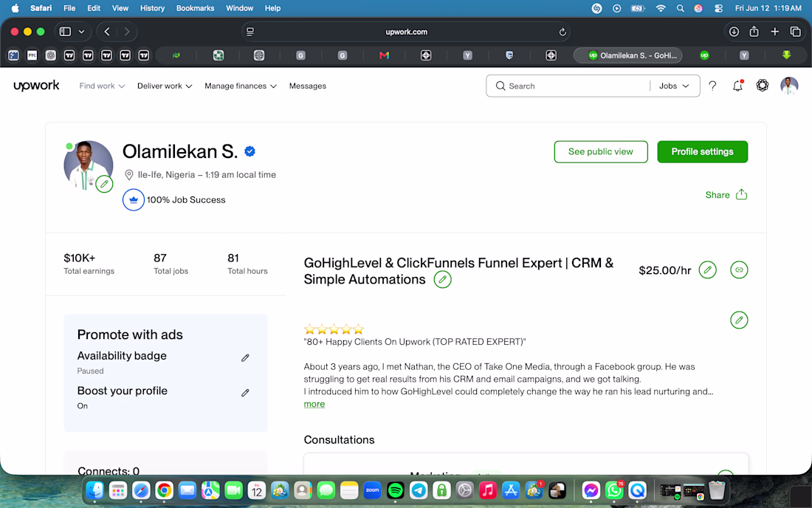
Task: Show Safari tab overview
Action: pos(796,32)
